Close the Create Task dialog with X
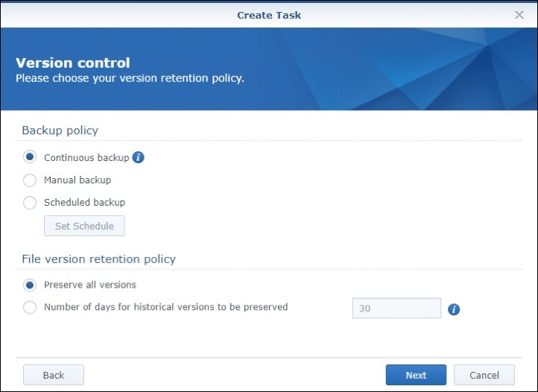The width and height of the screenshot is (538, 392). [519, 15]
